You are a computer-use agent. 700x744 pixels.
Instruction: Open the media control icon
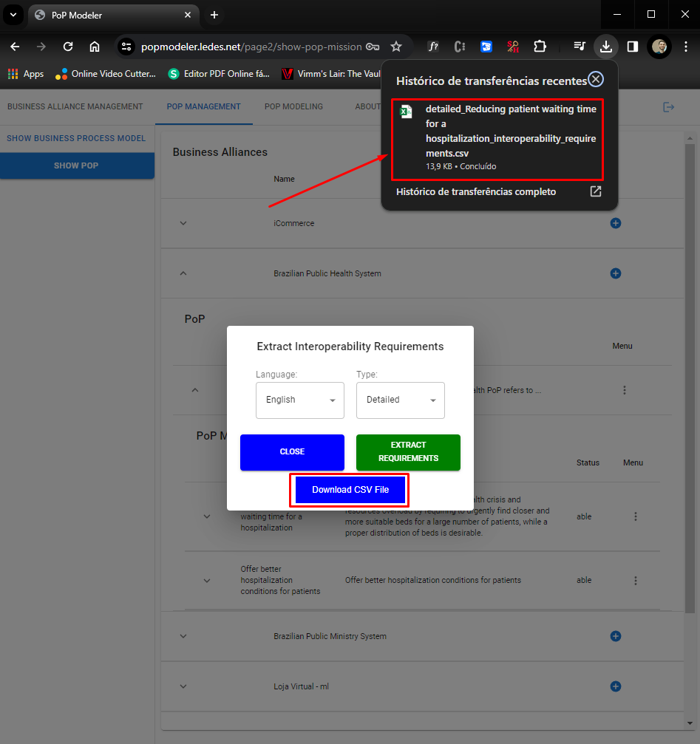pyautogui.click(x=579, y=47)
